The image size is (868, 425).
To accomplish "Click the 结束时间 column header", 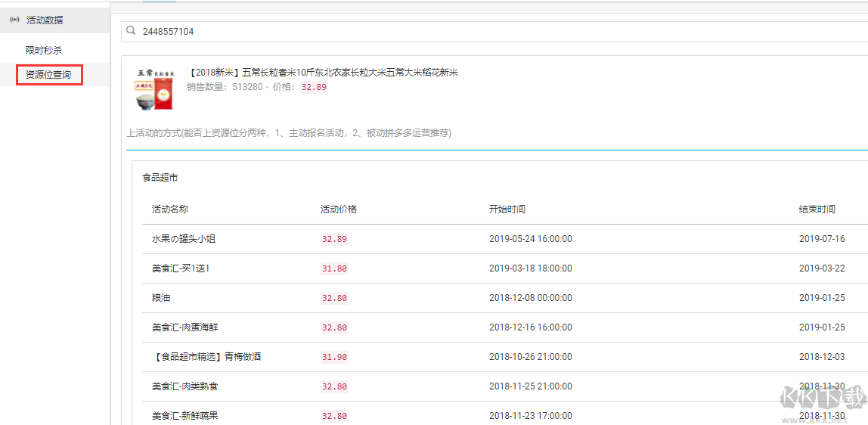I will pos(817,209).
